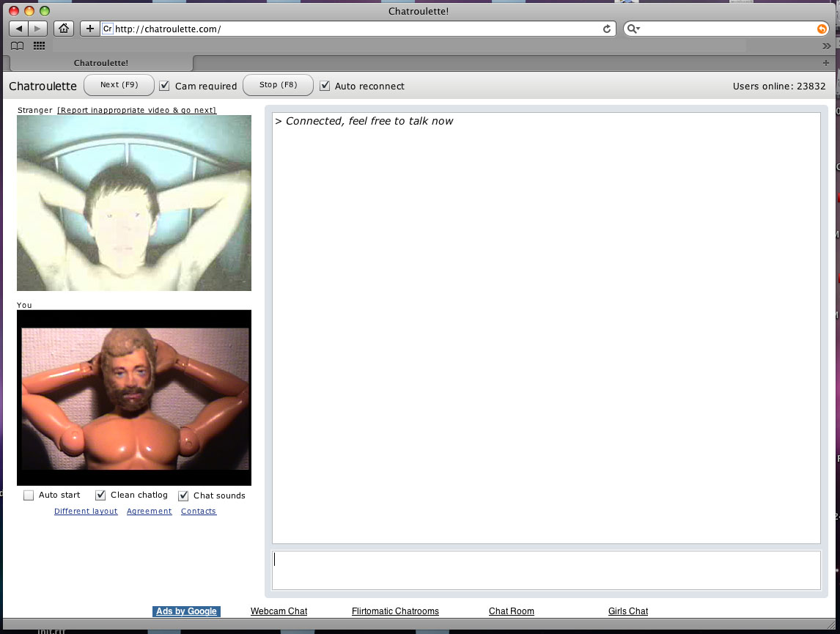Image resolution: width=840 pixels, height=634 pixels.
Task: Click the Chatroulette site title
Action: (43, 86)
